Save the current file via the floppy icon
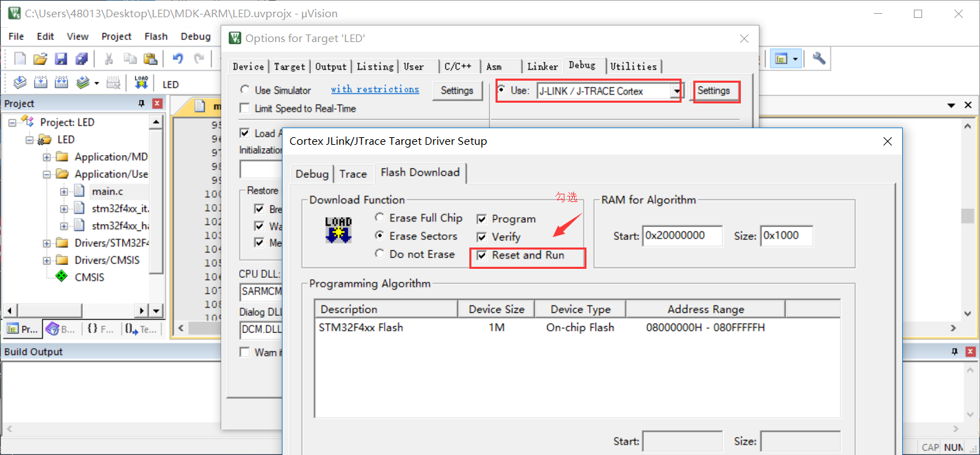This screenshot has width=980, height=455. click(61, 59)
